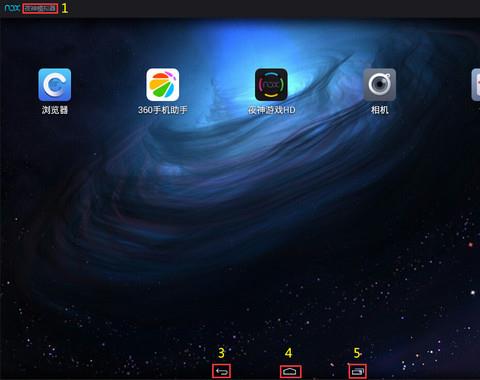Click the yellow number 3 annotation
Image resolution: width=480 pixels, height=380 pixels.
click(x=221, y=353)
